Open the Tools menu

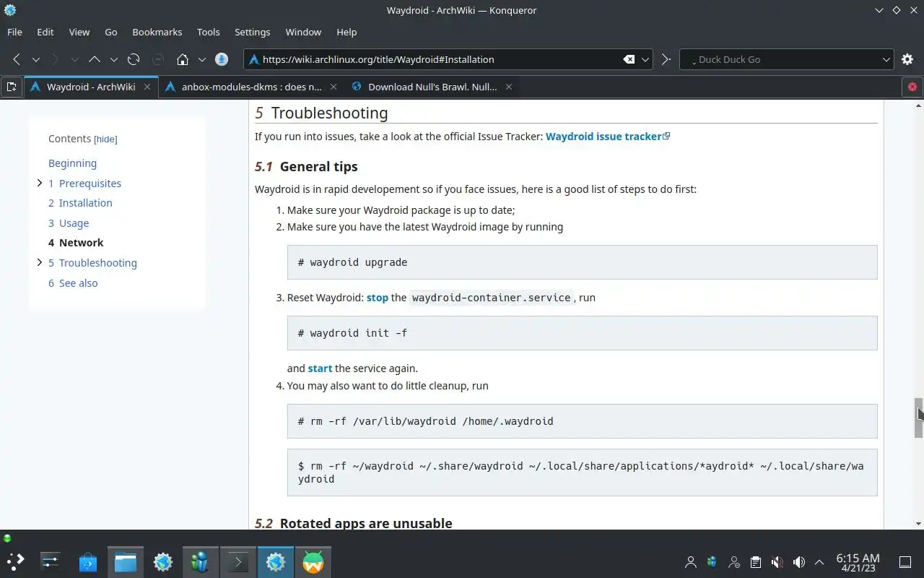pos(208,32)
